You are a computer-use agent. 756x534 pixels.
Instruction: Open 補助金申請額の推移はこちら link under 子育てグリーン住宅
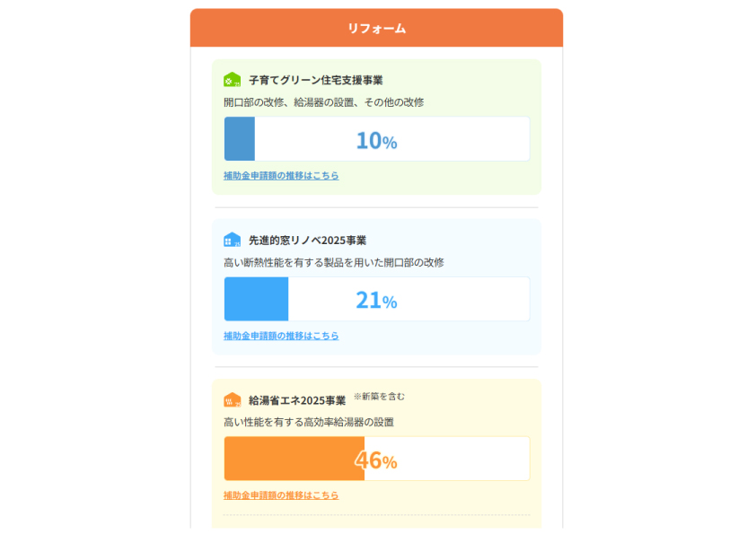coord(281,176)
